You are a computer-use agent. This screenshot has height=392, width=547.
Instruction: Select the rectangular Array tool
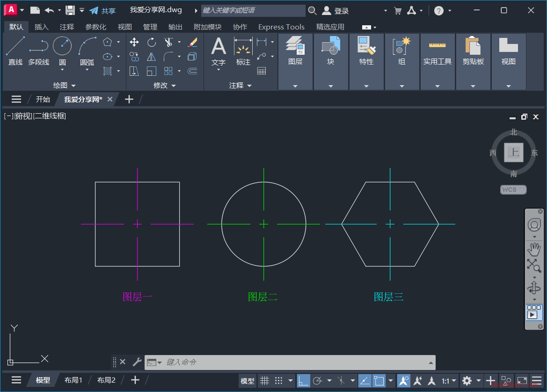(x=168, y=71)
